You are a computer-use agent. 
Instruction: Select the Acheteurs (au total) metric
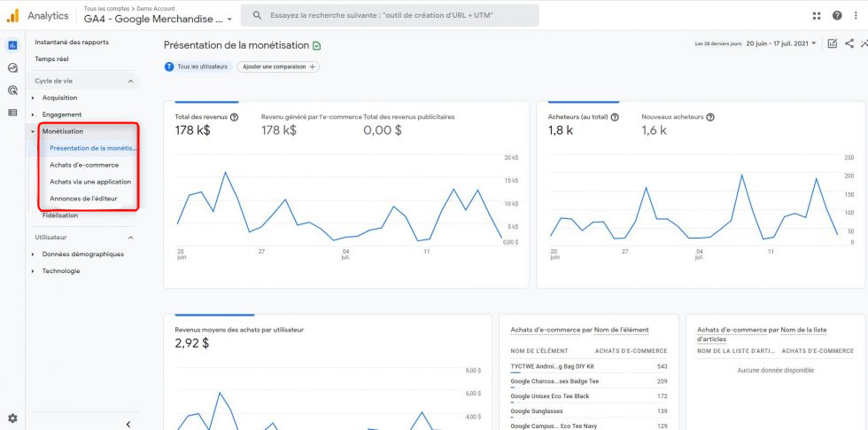pos(583,124)
